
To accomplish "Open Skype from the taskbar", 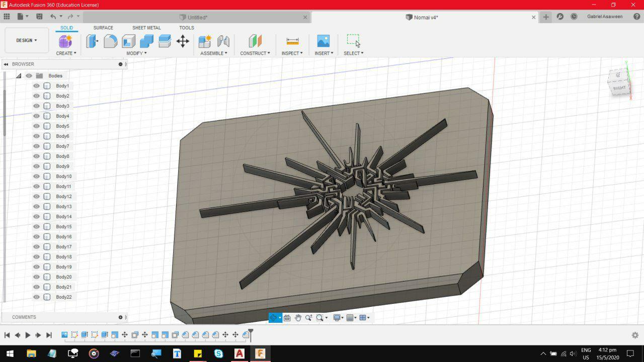I will click(218, 353).
